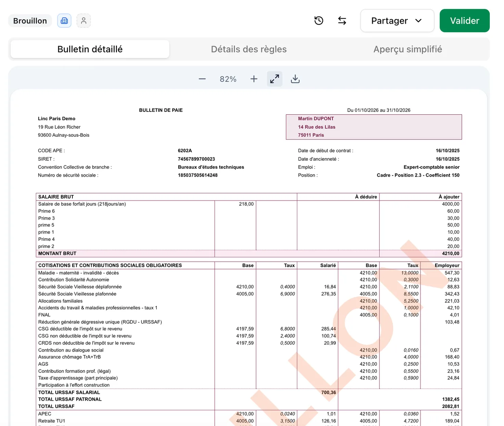Click the Martin DUPONT employee name
The image size is (504, 426).
point(316,119)
